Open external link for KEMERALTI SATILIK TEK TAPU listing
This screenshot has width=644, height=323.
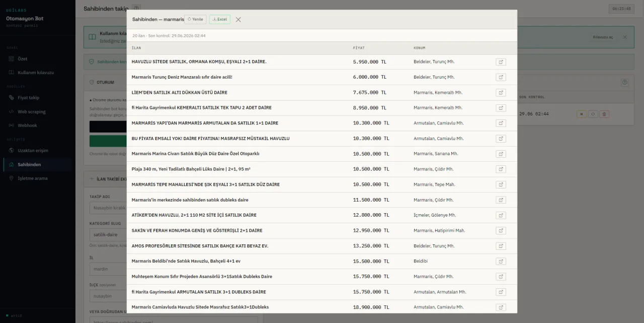[501, 108]
